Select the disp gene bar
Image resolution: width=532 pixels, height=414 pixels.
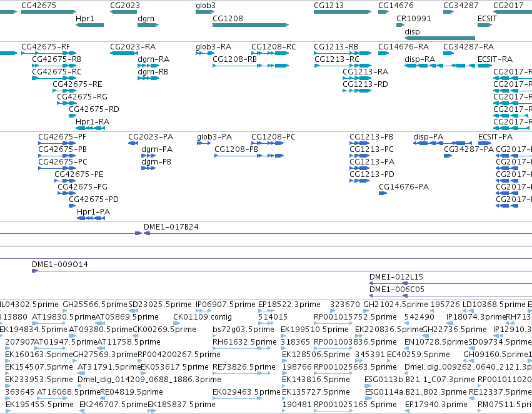click(439, 38)
